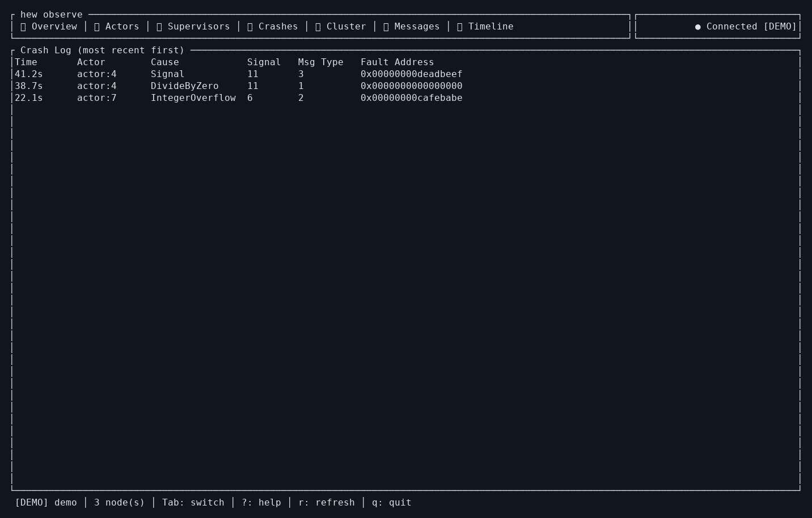
Task: Click the Signal column header
Action: point(264,62)
